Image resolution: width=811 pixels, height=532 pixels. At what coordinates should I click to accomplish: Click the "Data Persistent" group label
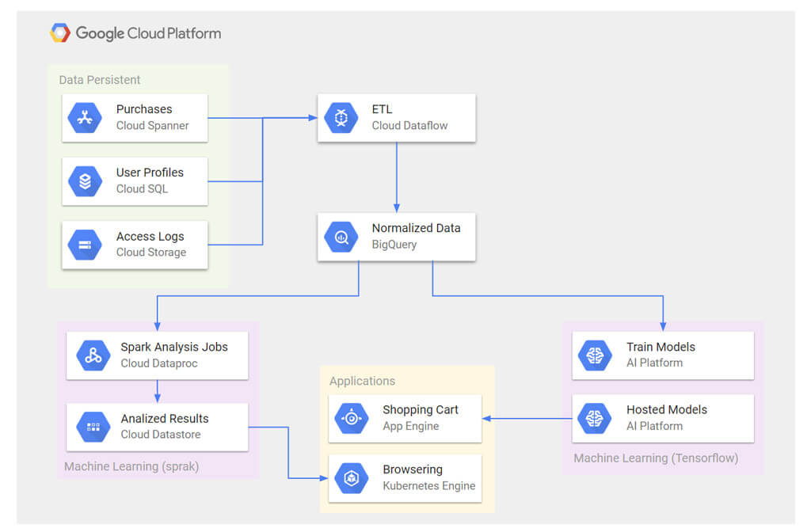click(99, 80)
